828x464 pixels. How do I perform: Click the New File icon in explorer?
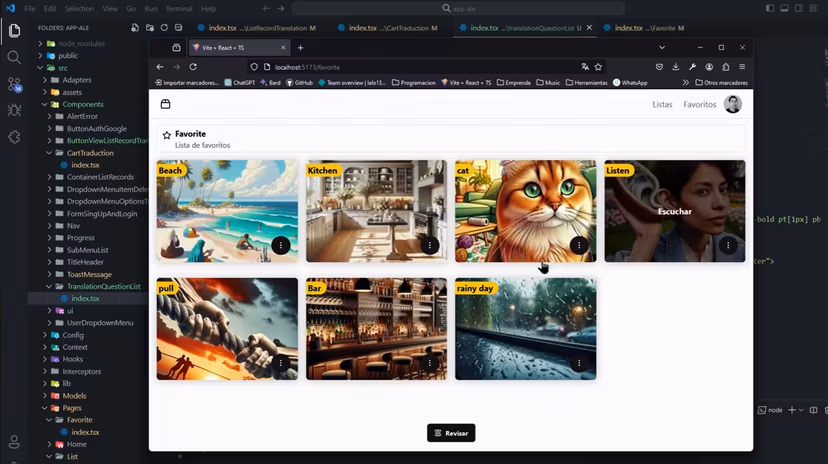(x=135, y=28)
